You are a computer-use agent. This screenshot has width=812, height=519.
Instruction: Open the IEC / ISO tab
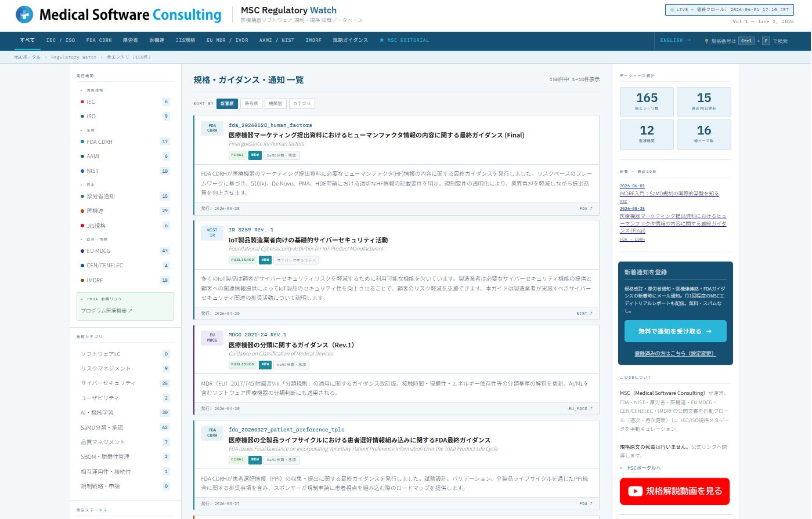[x=61, y=40]
